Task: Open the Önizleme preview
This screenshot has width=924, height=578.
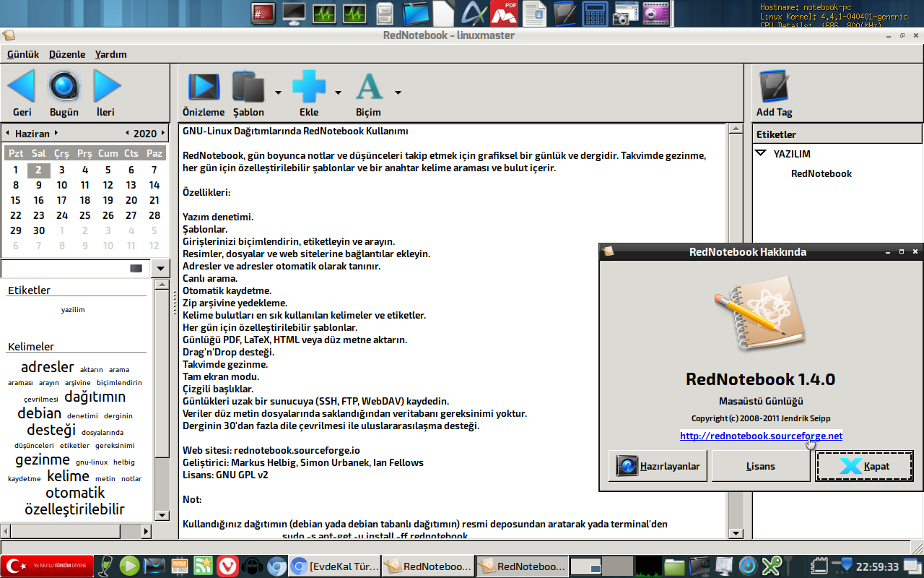Action: pos(204,87)
